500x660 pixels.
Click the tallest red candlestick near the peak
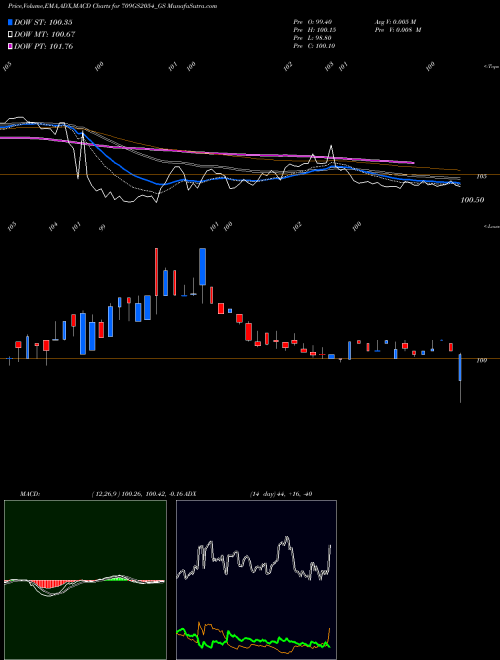pyautogui.click(x=157, y=272)
